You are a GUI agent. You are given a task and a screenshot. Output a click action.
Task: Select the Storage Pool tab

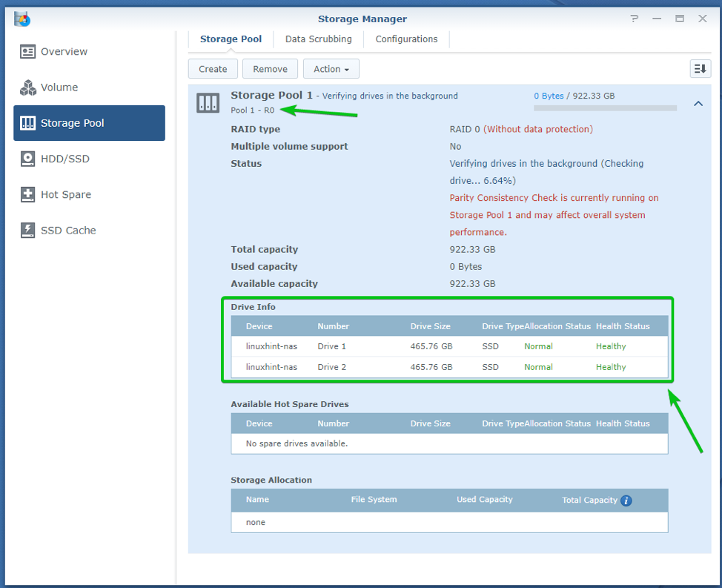230,39
